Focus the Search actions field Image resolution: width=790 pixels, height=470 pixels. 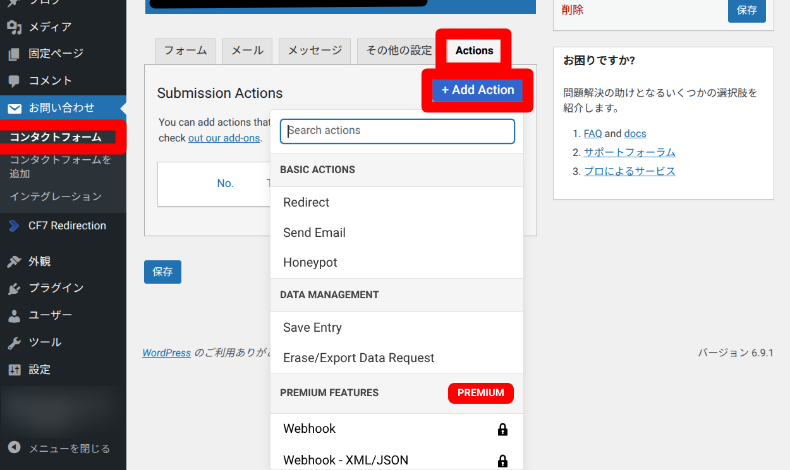(x=397, y=131)
